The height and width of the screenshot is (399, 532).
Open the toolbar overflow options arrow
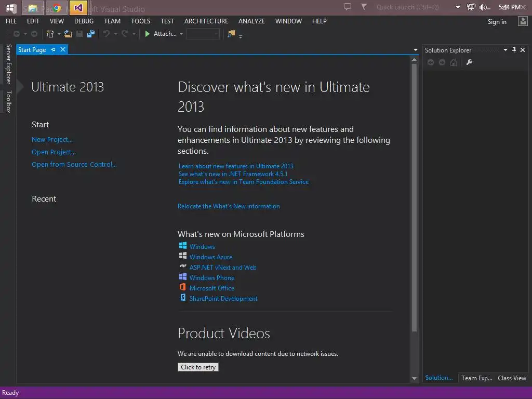(x=241, y=36)
